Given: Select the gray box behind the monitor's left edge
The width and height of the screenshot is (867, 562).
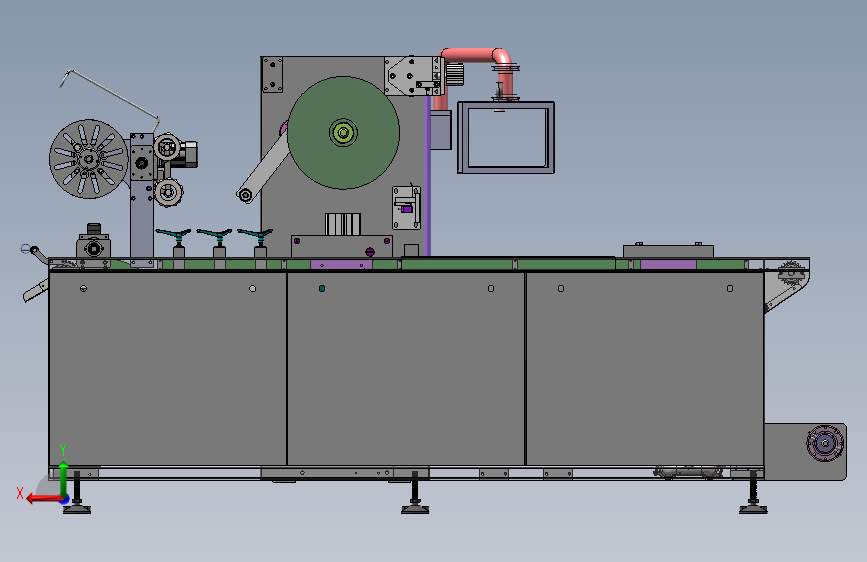Looking at the screenshot, I should [x=441, y=130].
